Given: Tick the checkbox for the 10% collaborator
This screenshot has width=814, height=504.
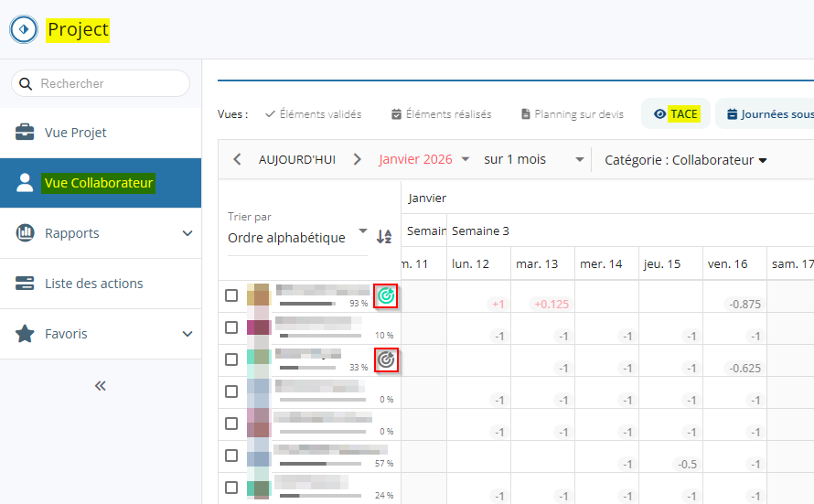Looking at the screenshot, I should click(x=231, y=327).
